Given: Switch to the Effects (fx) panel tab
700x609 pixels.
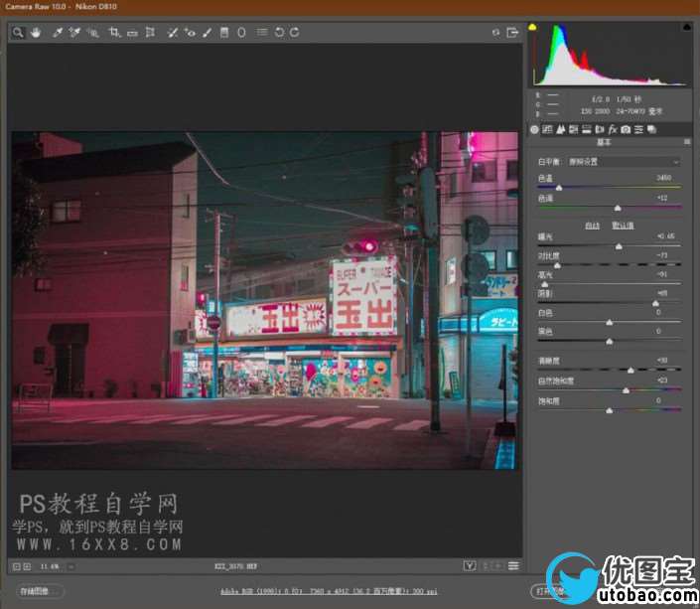Looking at the screenshot, I should (613, 129).
